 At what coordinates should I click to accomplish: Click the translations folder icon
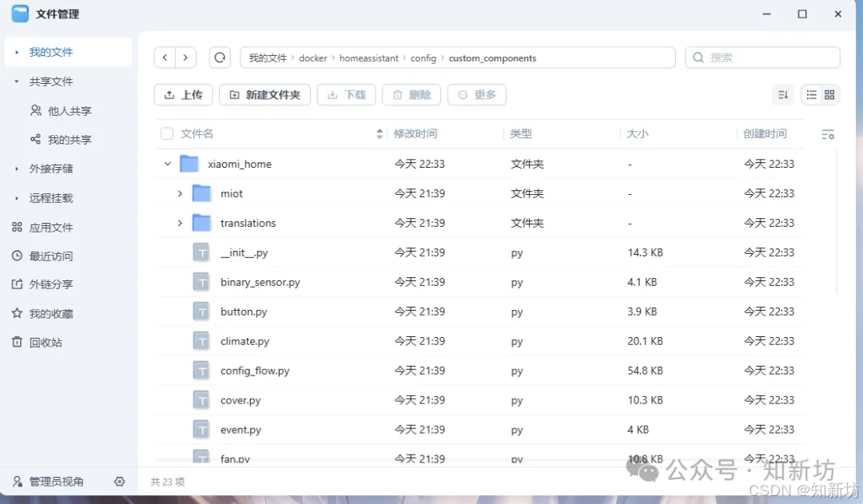tap(202, 223)
